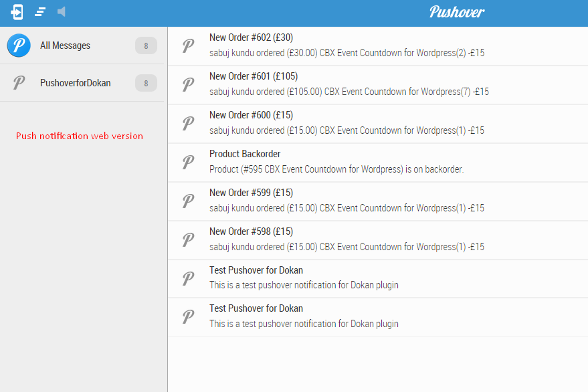Open the Product Backorder message
The image size is (588, 392).
point(245,154)
